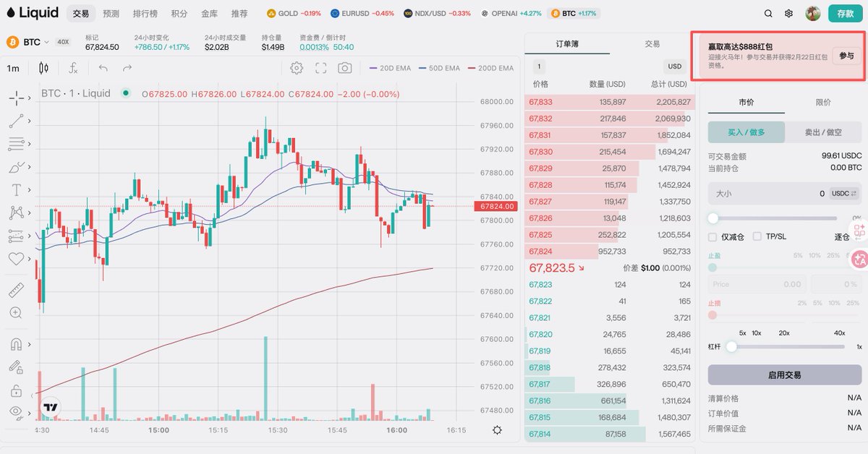Switch to the 限价 order tab
Image resolution: width=868 pixels, height=454 pixels.
pyautogui.click(x=822, y=103)
